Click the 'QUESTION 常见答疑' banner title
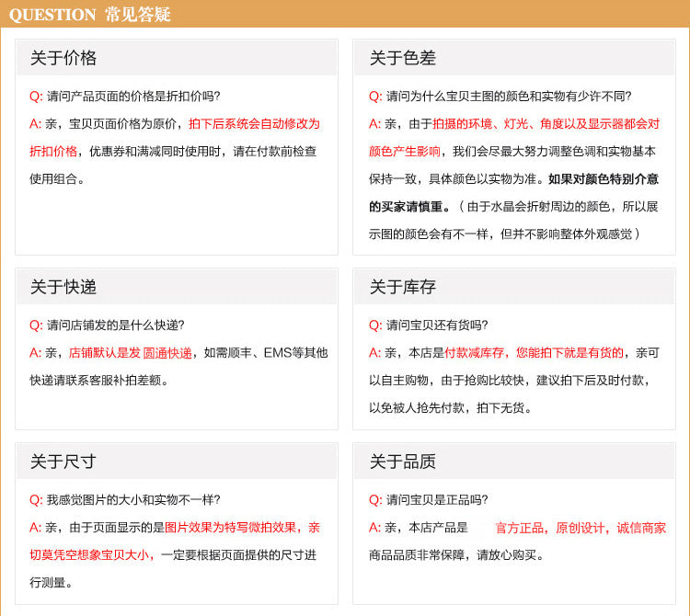Image resolution: width=690 pixels, height=616 pixels. pos(90,15)
